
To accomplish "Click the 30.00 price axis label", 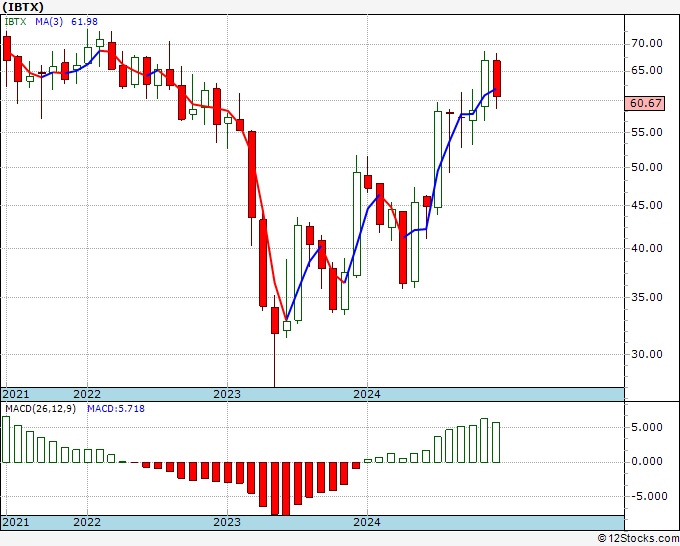I will coord(647,354).
